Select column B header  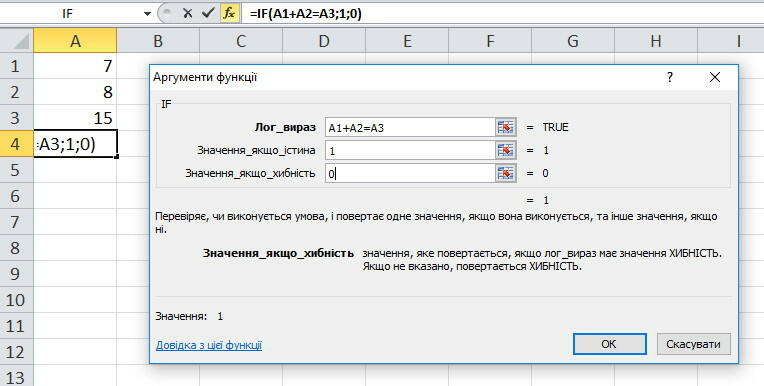click(158, 41)
